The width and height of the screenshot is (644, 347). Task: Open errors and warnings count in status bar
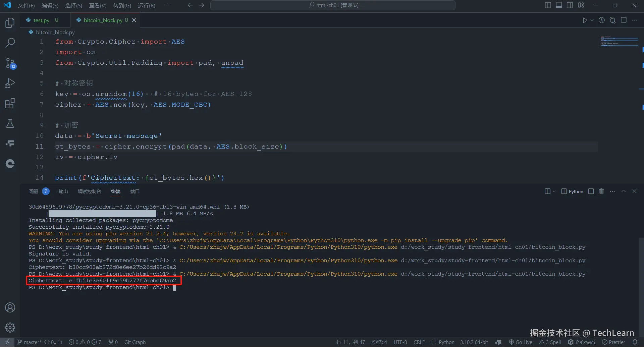[x=85, y=342]
